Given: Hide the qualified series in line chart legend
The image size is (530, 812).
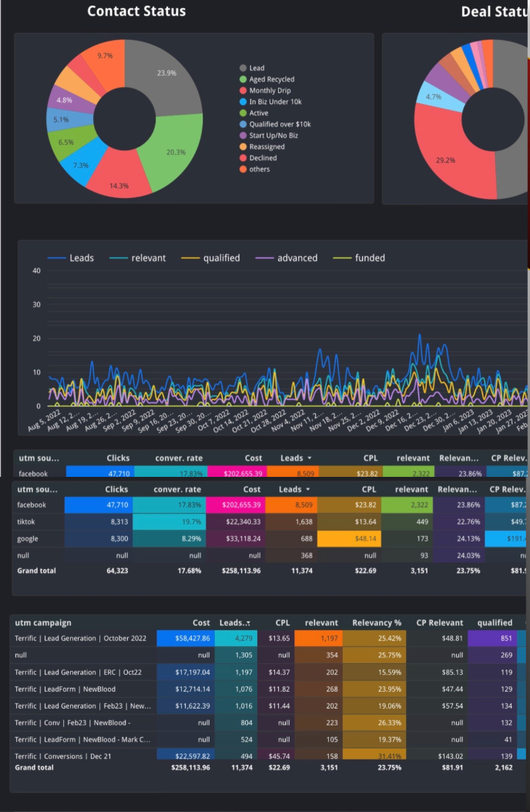Looking at the screenshot, I should pos(210,258).
